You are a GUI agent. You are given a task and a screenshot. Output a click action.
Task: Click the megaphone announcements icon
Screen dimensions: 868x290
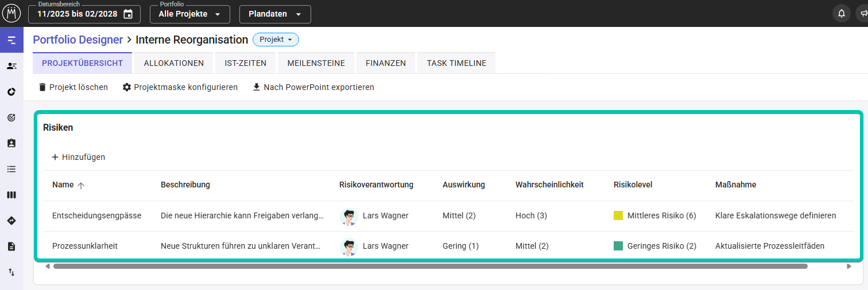point(862,14)
